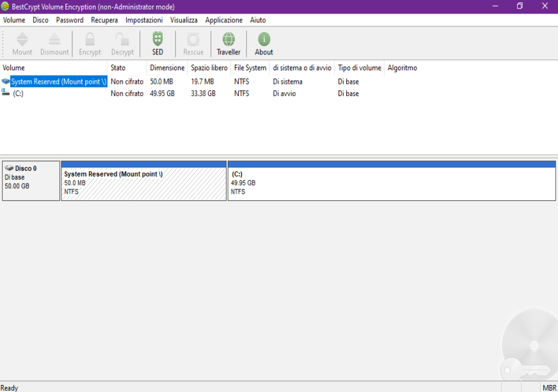Open the Volume menu
558x392 pixels.
pyautogui.click(x=14, y=20)
